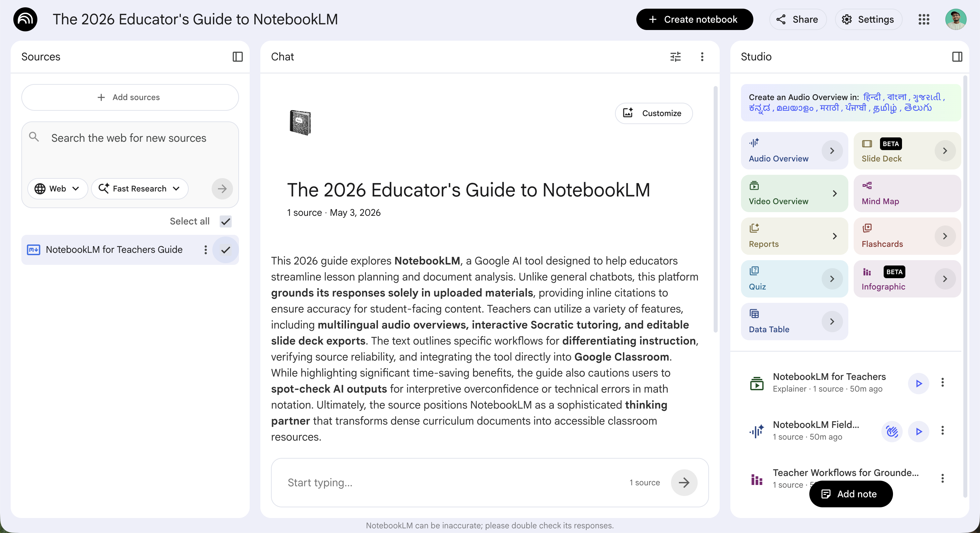This screenshot has width=980, height=533.
Task: Expand Audio Overview customization chevron
Action: click(x=832, y=151)
